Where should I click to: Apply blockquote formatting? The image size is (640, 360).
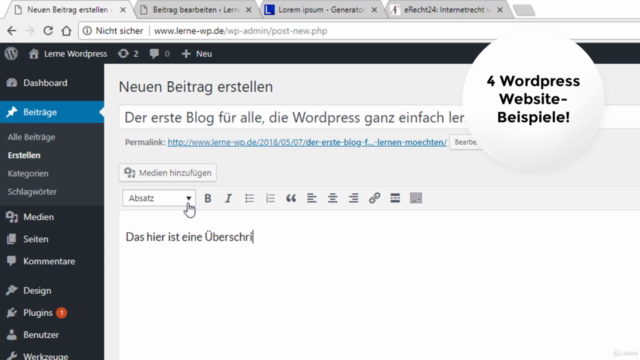click(291, 198)
